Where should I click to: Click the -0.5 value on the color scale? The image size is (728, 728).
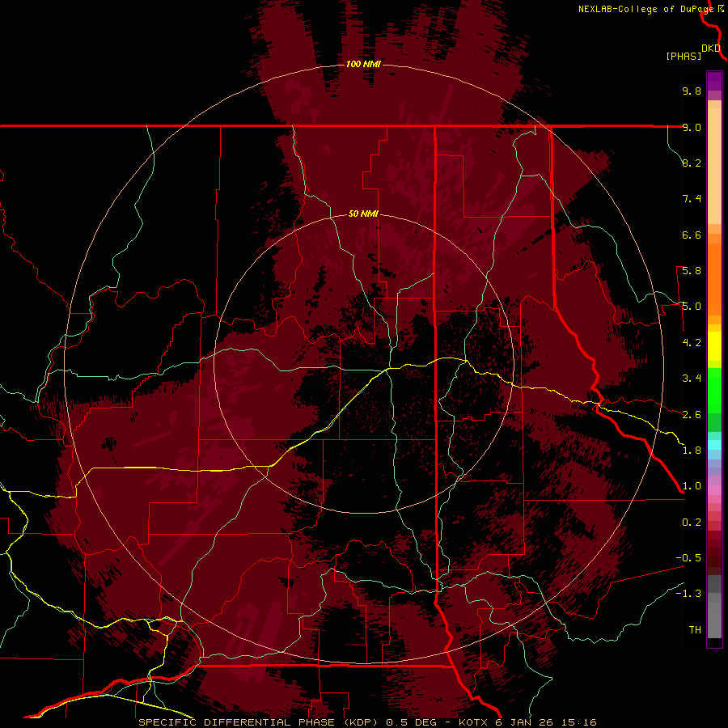[x=688, y=558]
